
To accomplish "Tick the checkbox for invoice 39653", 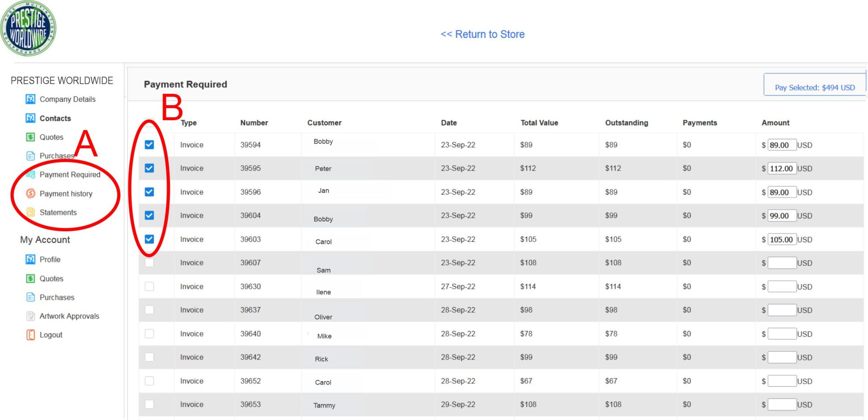I will pos(149,404).
